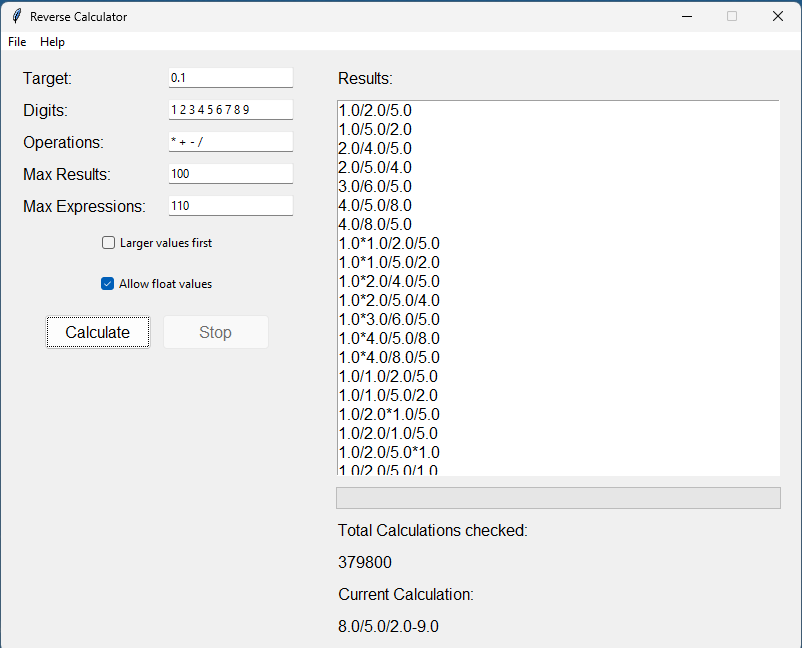This screenshot has height=648, width=802.
Task: Click the Current Calculation label
Action: pyautogui.click(x=406, y=594)
